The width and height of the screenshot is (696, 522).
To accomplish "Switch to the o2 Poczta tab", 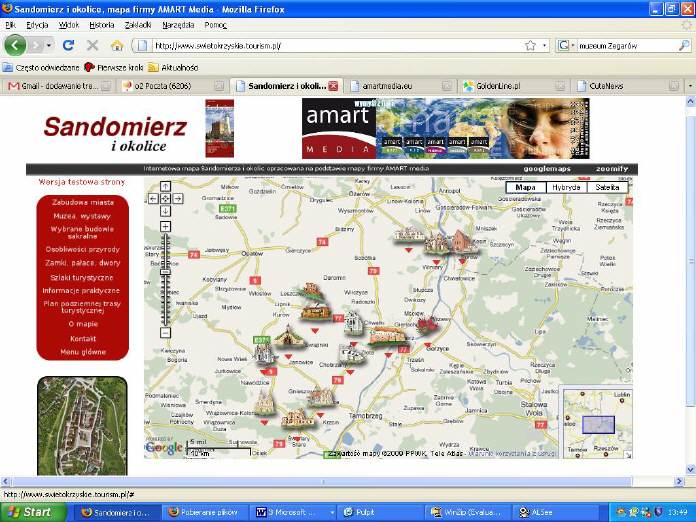I will click(172, 86).
